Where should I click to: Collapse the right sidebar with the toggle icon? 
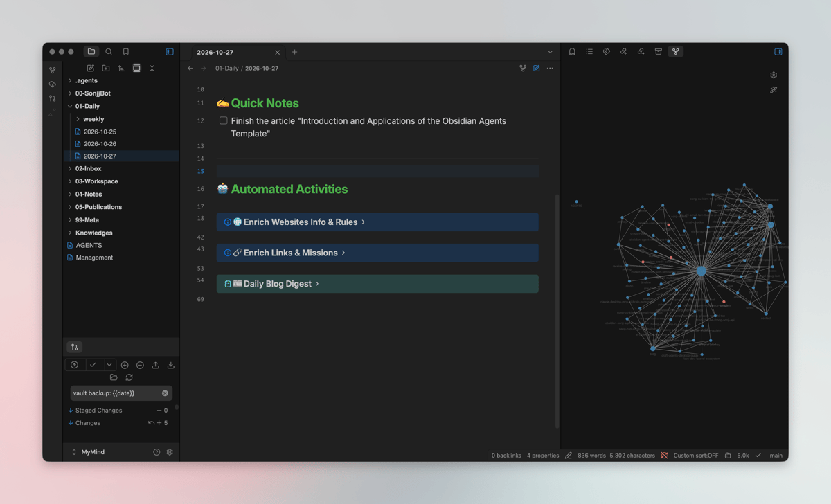pyautogui.click(x=778, y=52)
